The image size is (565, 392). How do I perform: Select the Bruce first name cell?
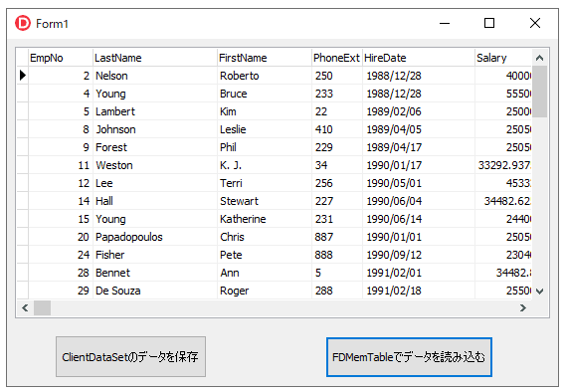pyautogui.click(x=265, y=94)
